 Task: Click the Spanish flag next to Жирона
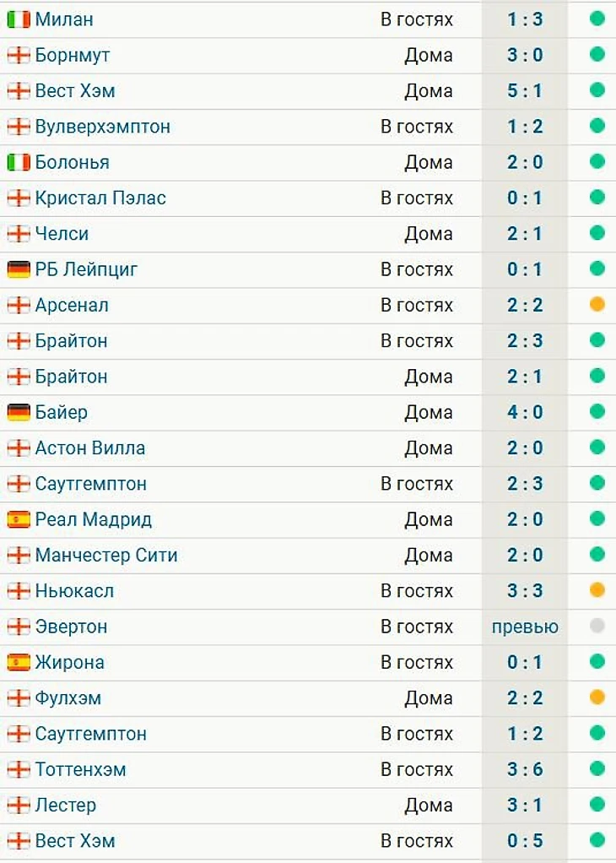(18, 663)
